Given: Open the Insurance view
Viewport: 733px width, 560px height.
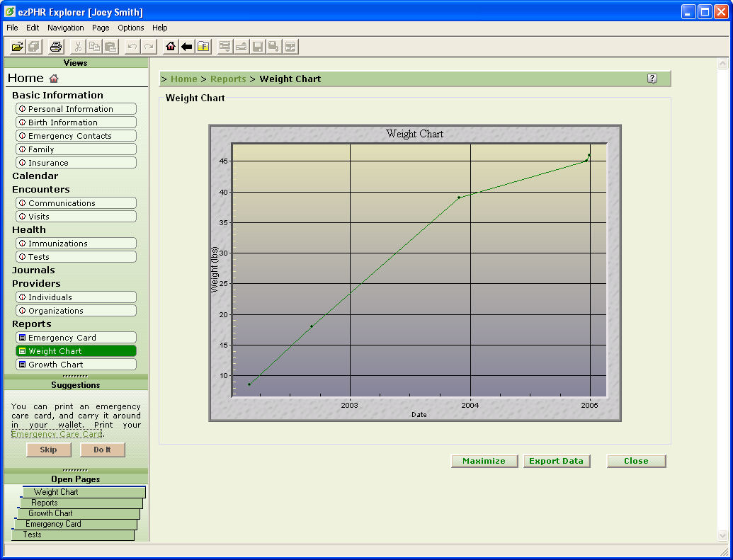Looking at the screenshot, I should pos(76,163).
